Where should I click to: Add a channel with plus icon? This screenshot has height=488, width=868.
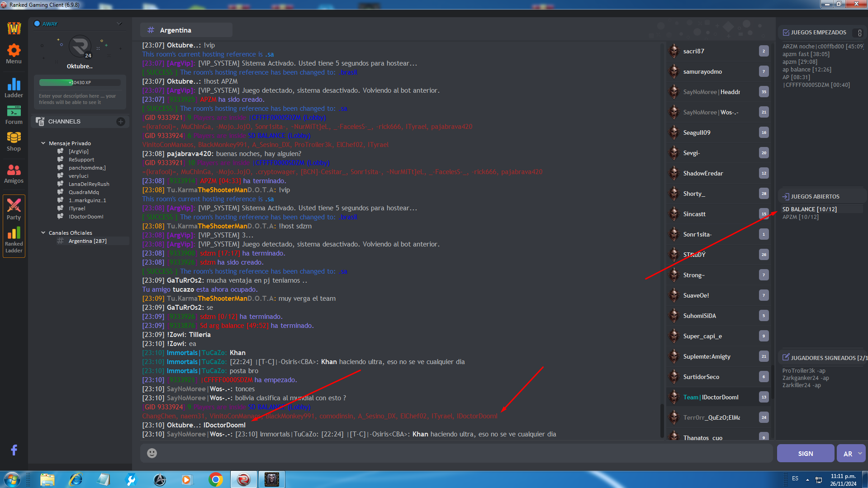pyautogui.click(x=120, y=121)
